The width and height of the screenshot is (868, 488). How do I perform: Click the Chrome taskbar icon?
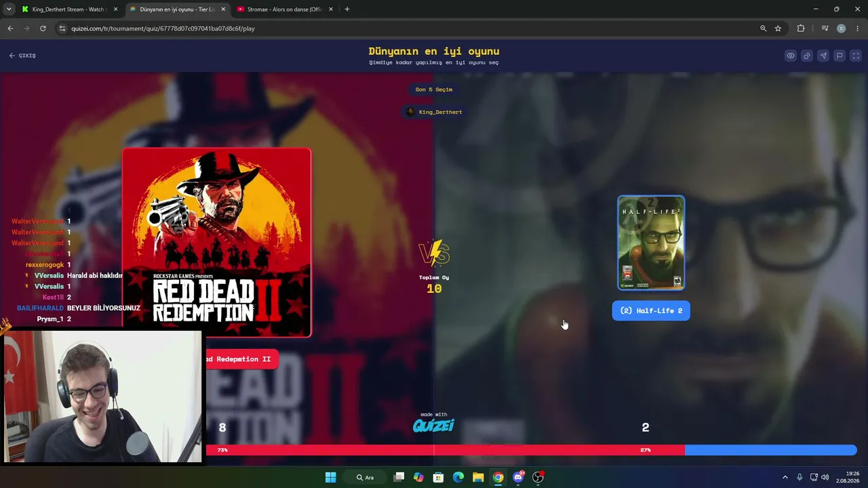coord(498,477)
